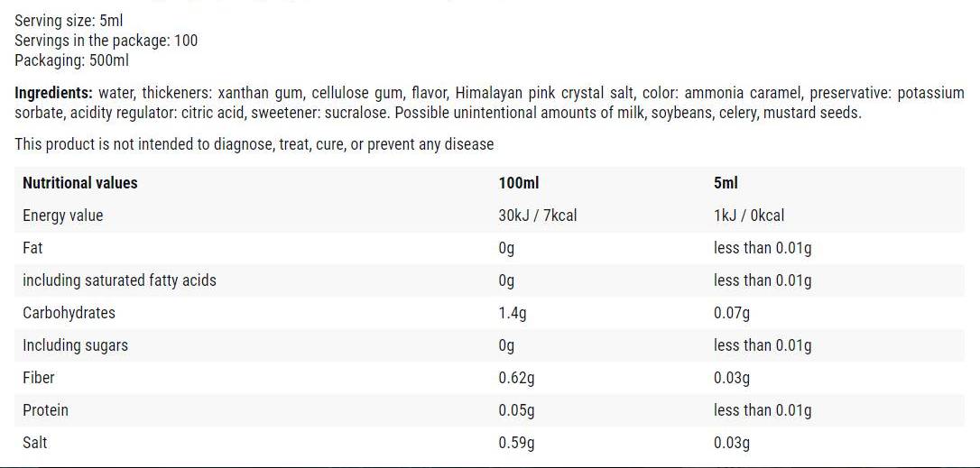This screenshot has height=468, width=980.
Task: Click the 'Protein' row label
Action: point(45,410)
